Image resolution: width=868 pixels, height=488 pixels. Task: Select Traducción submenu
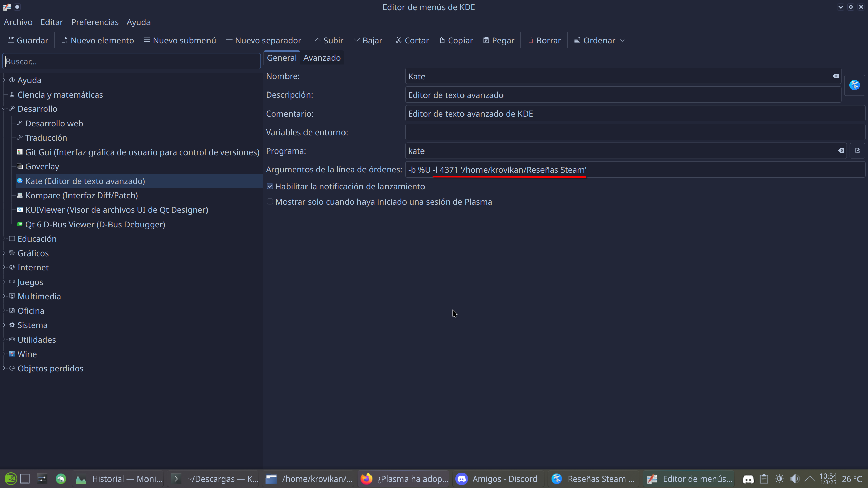tap(46, 138)
